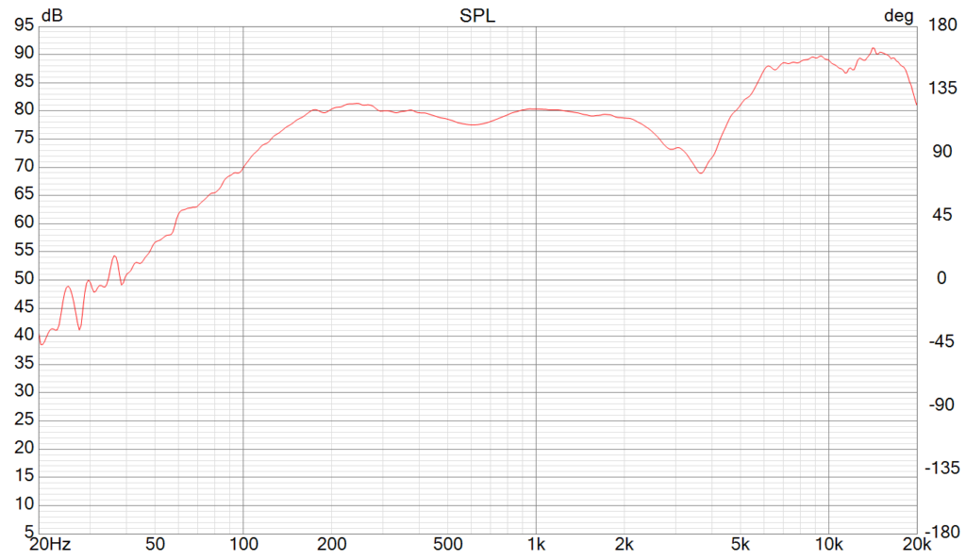Click the 100 frequency axis label
Viewport: 966px width, 560px height.
pyautogui.click(x=243, y=544)
